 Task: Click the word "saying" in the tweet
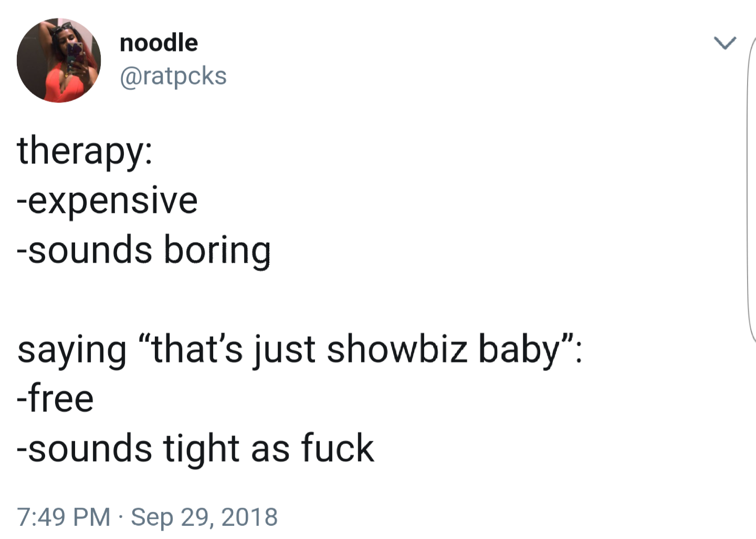[x=72, y=350]
